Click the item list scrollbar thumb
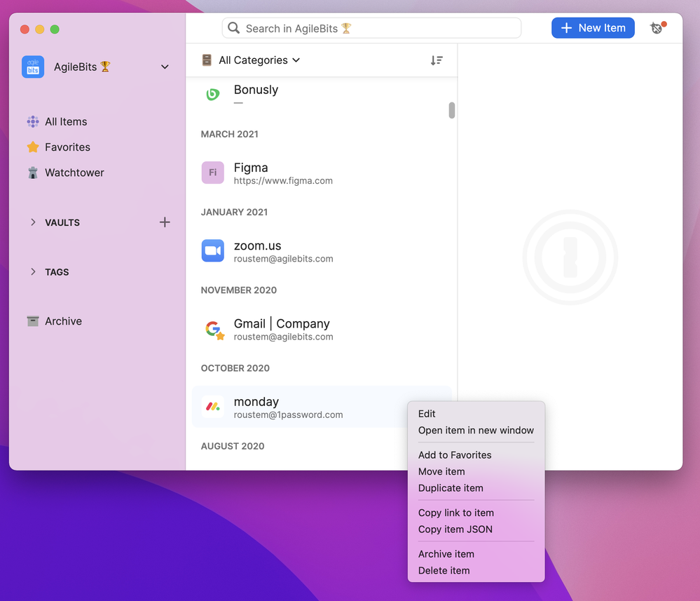 [452, 111]
